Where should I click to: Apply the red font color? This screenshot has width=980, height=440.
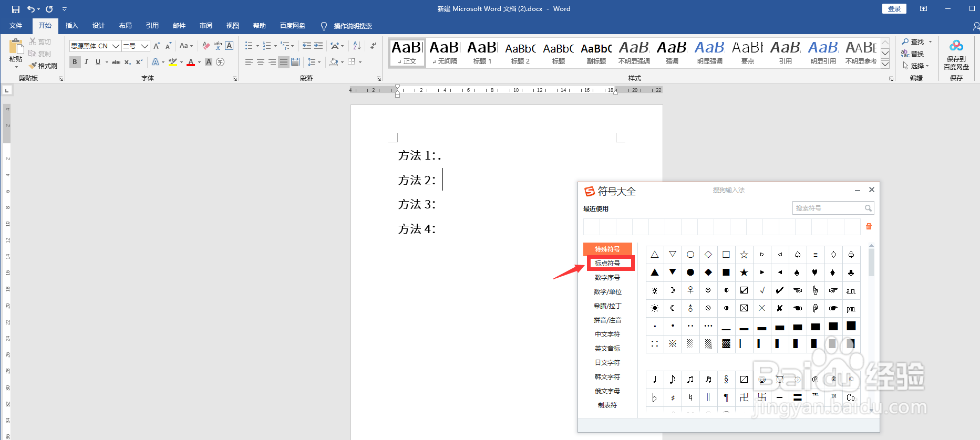[x=191, y=62]
